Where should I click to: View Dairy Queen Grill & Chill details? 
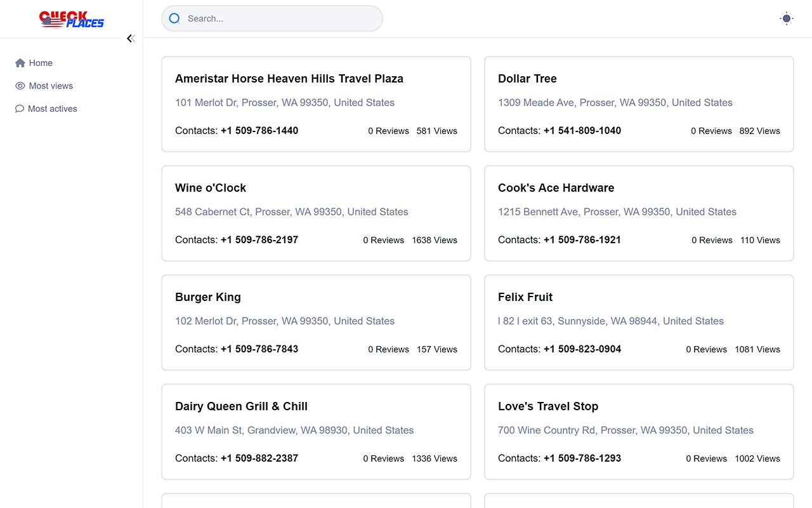click(x=241, y=406)
